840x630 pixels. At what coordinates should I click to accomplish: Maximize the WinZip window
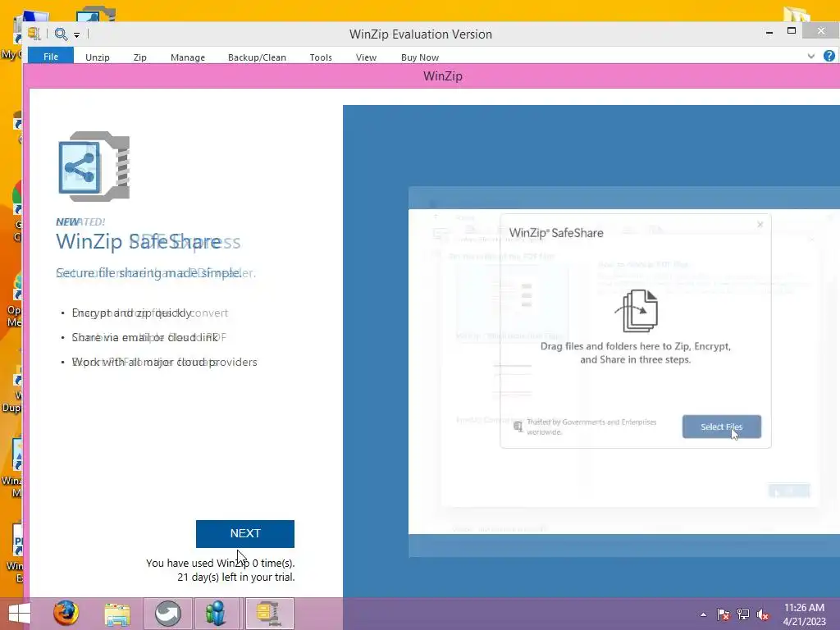pyautogui.click(x=792, y=31)
